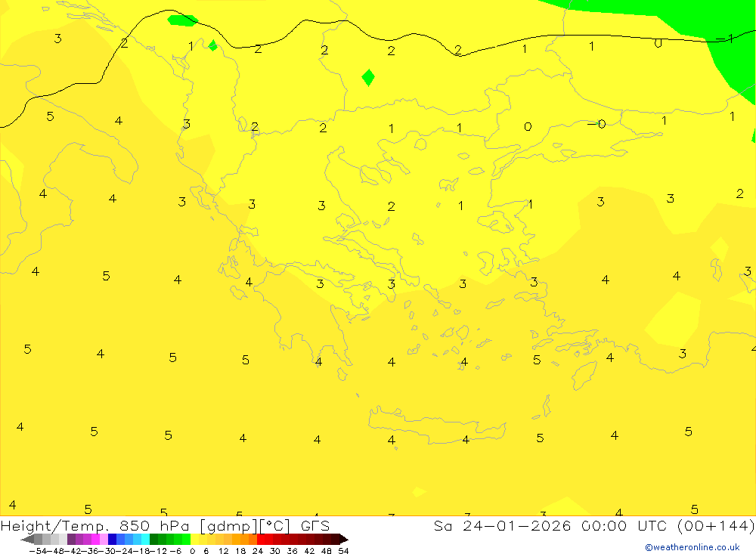The height and width of the screenshot is (554, 756).
Task: Click the dark blue swatch in the legend
Action: [x=113, y=539]
